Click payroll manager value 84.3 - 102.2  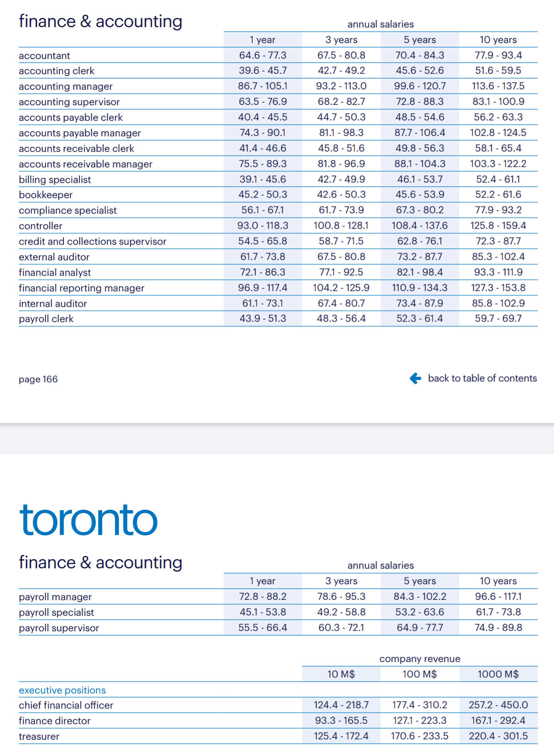tap(420, 597)
